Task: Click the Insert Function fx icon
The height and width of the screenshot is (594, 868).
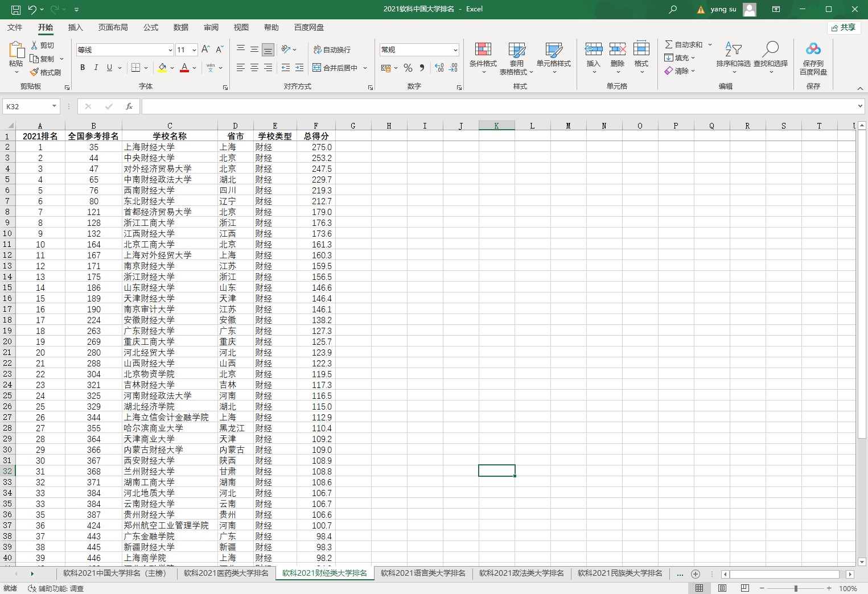Action: [129, 106]
